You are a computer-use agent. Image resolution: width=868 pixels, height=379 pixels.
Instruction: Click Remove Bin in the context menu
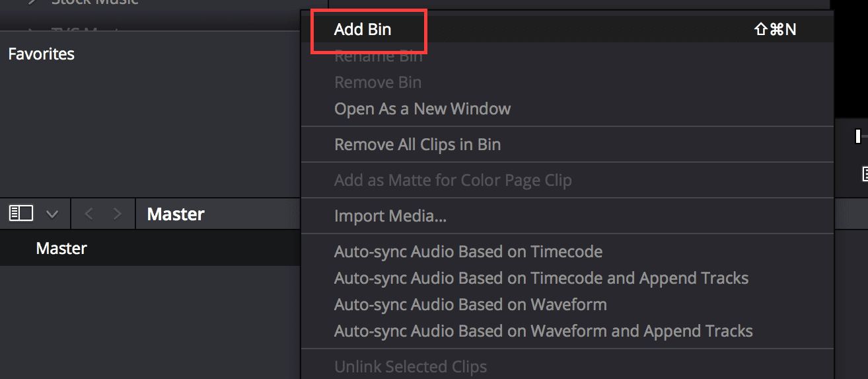(378, 83)
